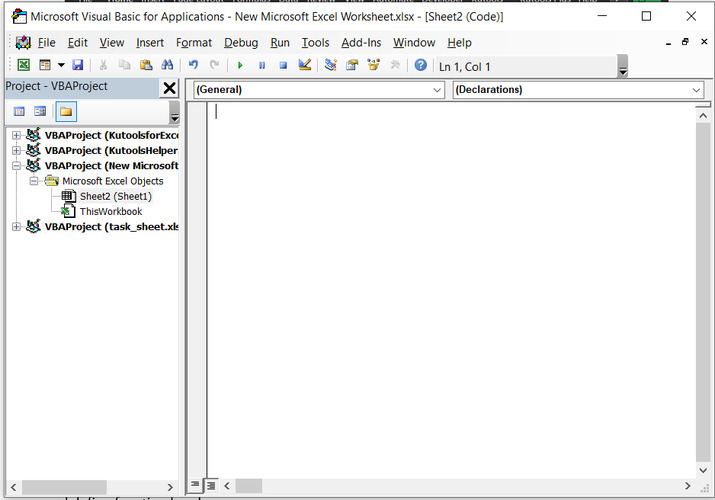
Task: Click the Reset stop icon
Action: [283, 65]
